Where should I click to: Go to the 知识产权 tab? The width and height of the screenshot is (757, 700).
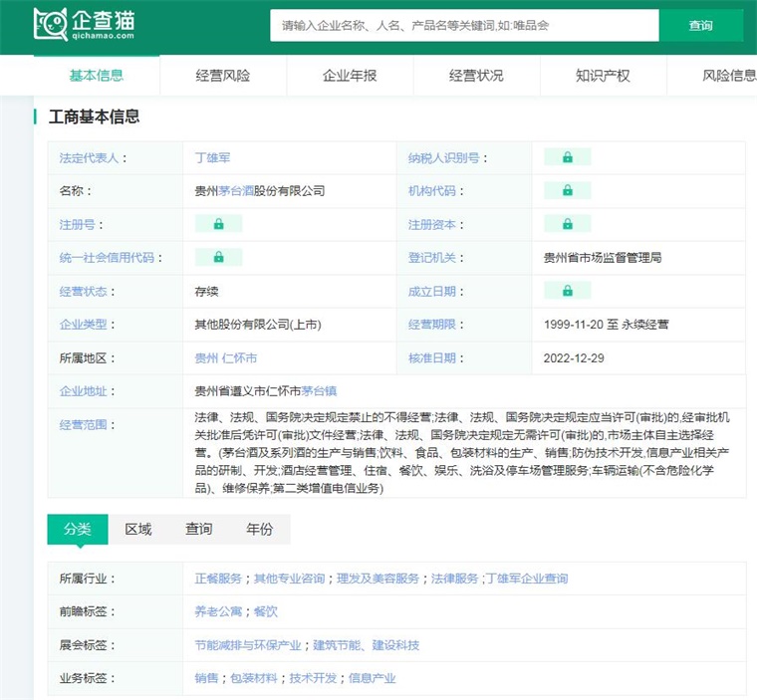pyautogui.click(x=603, y=76)
